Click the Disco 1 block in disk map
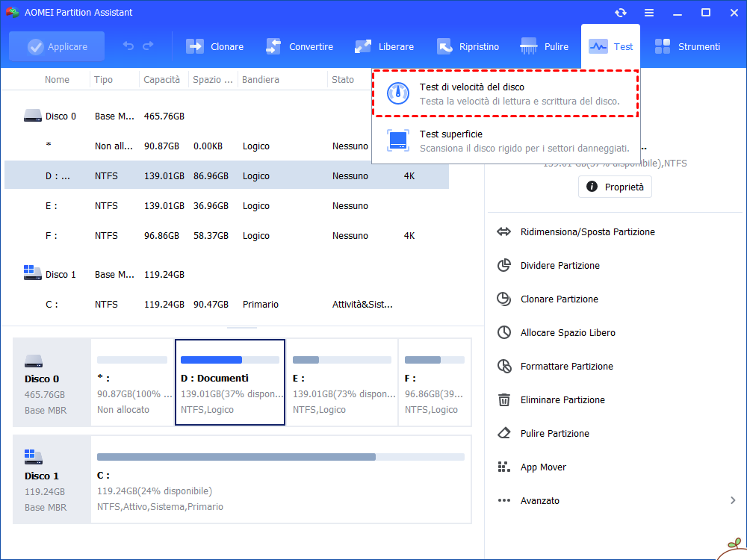The image size is (747, 560). [x=52, y=479]
